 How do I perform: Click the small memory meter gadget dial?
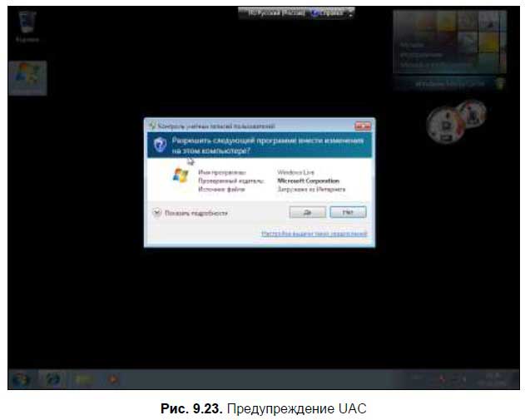coord(472,114)
